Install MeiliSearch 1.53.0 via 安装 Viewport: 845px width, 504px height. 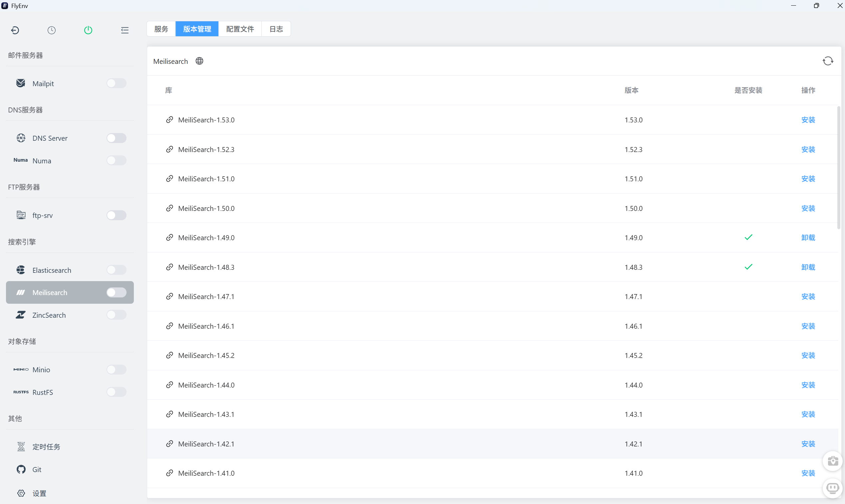tap(808, 119)
